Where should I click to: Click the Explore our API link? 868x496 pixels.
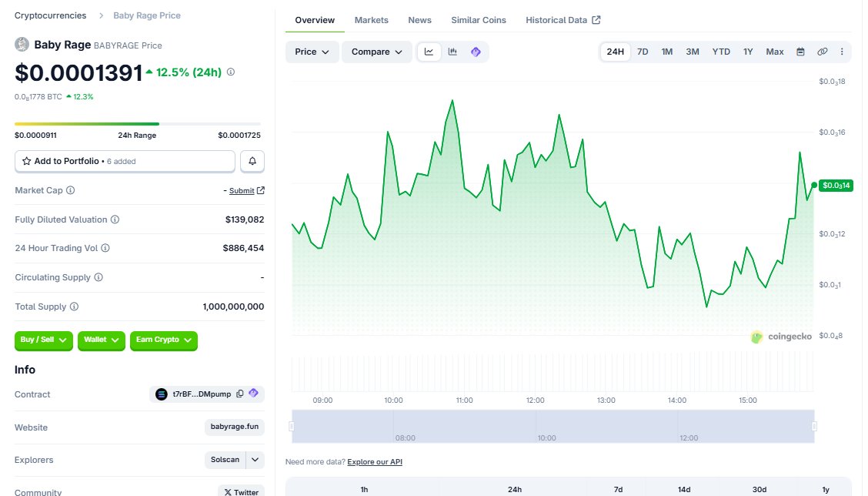pos(375,461)
